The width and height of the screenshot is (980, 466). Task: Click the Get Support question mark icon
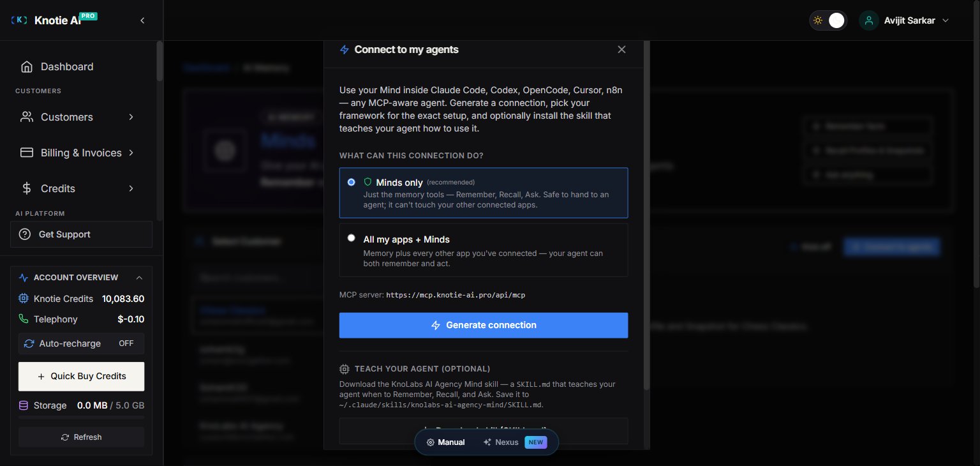tap(25, 234)
